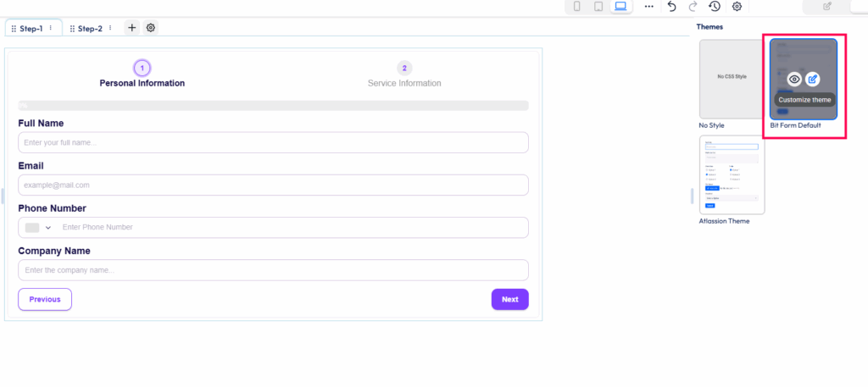Select the desktop device preview
Viewport: 868px width, 387px height.
click(620, 7)
